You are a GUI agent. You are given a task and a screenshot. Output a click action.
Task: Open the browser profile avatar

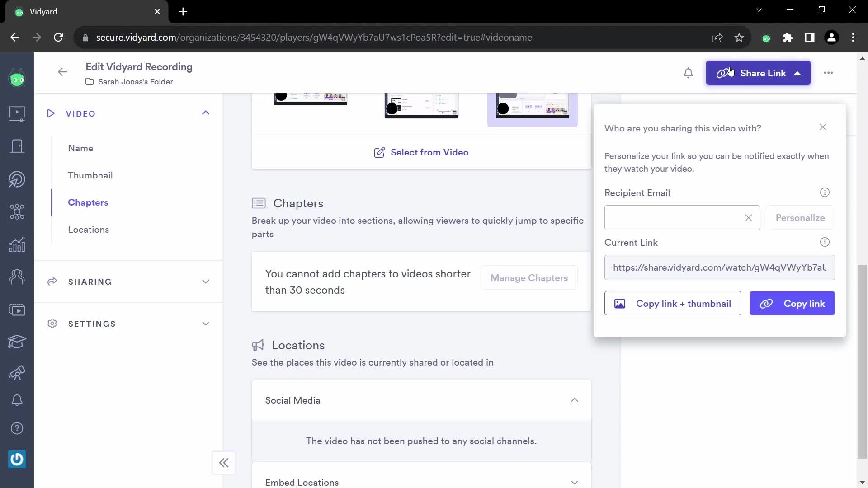coord(831,38)
